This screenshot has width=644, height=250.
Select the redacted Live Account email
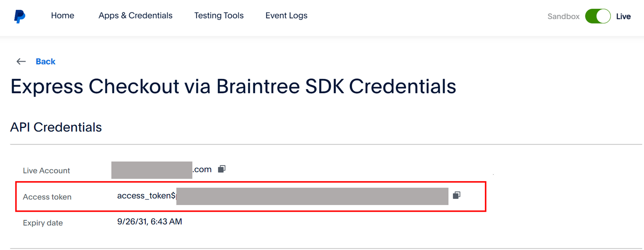click(x=152, y=170)
